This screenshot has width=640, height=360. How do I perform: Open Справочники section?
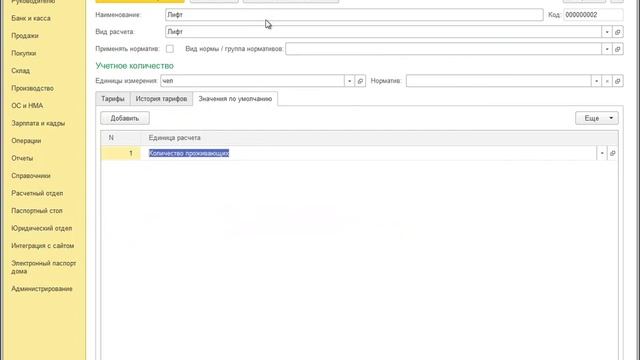[31, 176]
